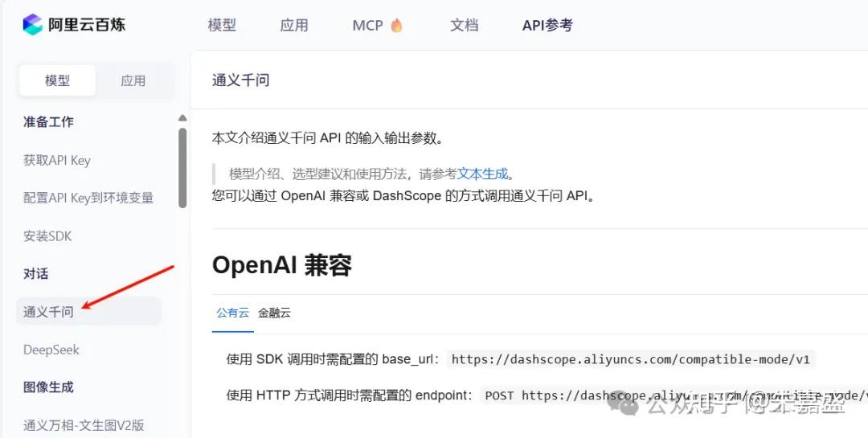Click the sidebar vertical scrollbar thumb
The width and height of the screenshot is (868, 438).
pos(182,168)
